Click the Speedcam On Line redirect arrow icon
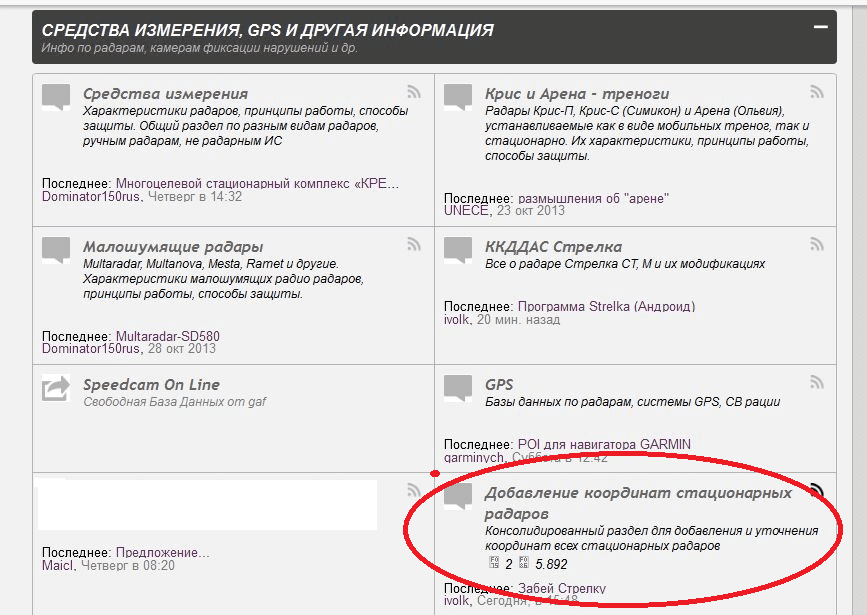 point(56,387)
